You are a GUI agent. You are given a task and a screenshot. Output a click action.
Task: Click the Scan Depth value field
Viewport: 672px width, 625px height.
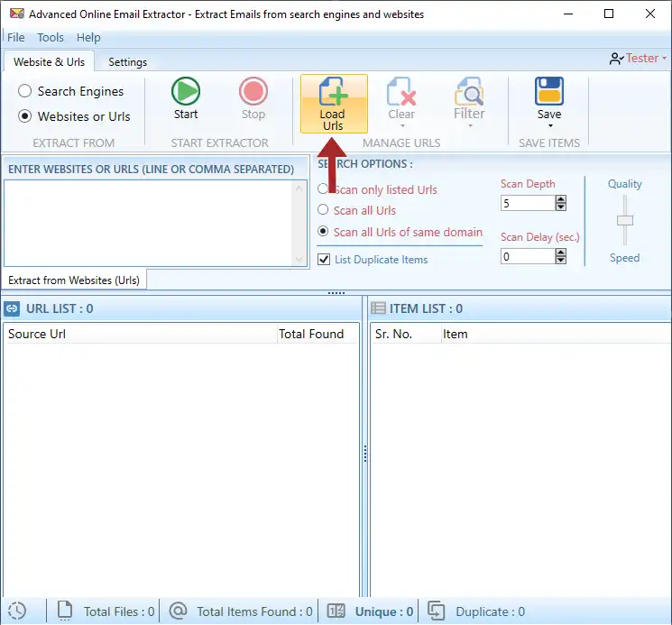[528, 203]
